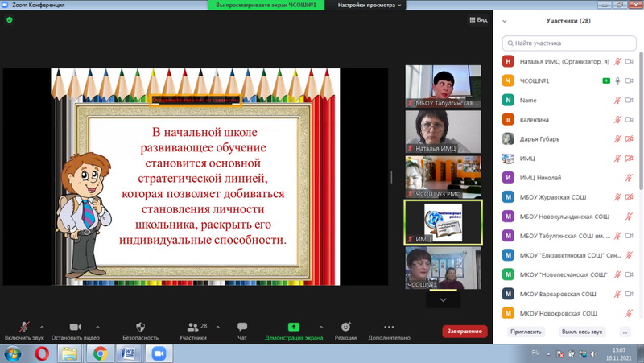644x363 pixels.
Task: Unmute with the Включить звук microphone icon
Action: 24,327
